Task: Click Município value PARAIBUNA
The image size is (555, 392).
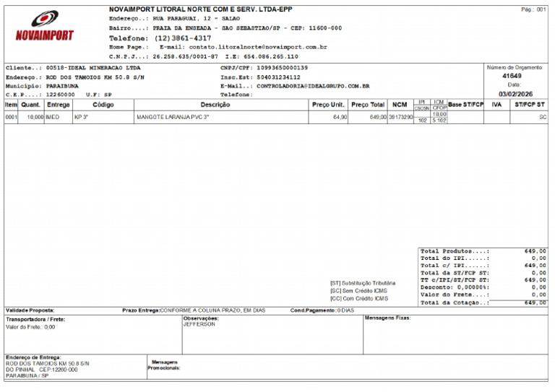Action: (x=62, y=86)
